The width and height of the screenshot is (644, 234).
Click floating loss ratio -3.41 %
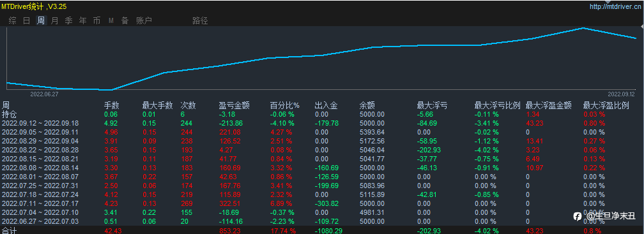coord(487,123)
